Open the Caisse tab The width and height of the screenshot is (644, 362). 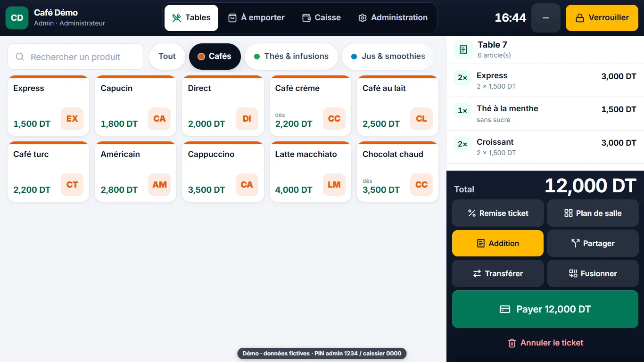321,18
